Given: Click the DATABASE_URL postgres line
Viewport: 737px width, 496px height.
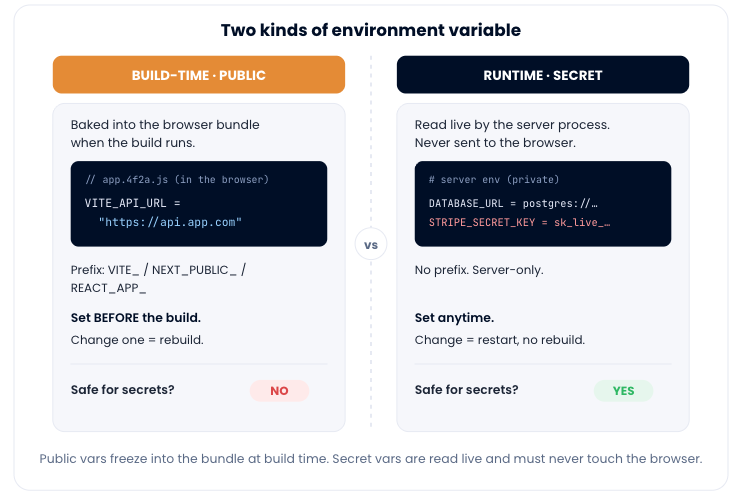Looking at the screenshot, I should pos(513,203).
